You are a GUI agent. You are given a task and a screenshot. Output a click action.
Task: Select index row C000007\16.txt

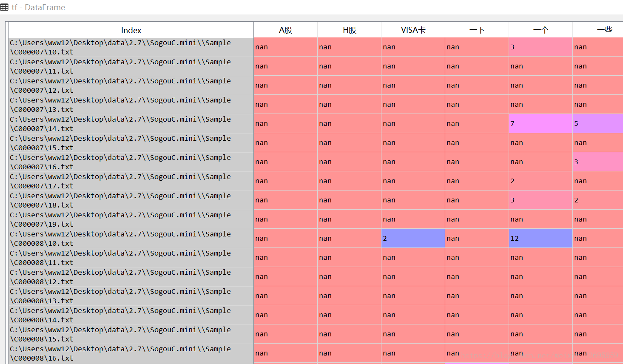coord(131,162)
